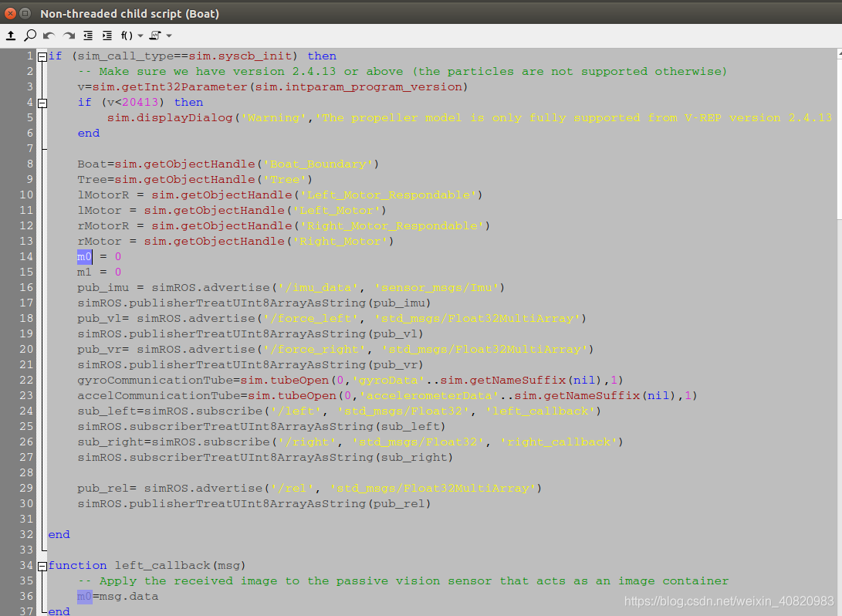This screenshot has height=616, width=842.
Task: Click line number 7 in the margin
Action: pyautogui.click(x=29, y=148)
